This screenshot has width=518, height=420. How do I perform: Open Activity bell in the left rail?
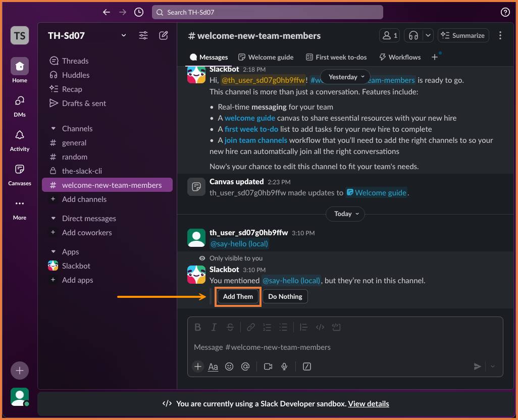[20, 140]
